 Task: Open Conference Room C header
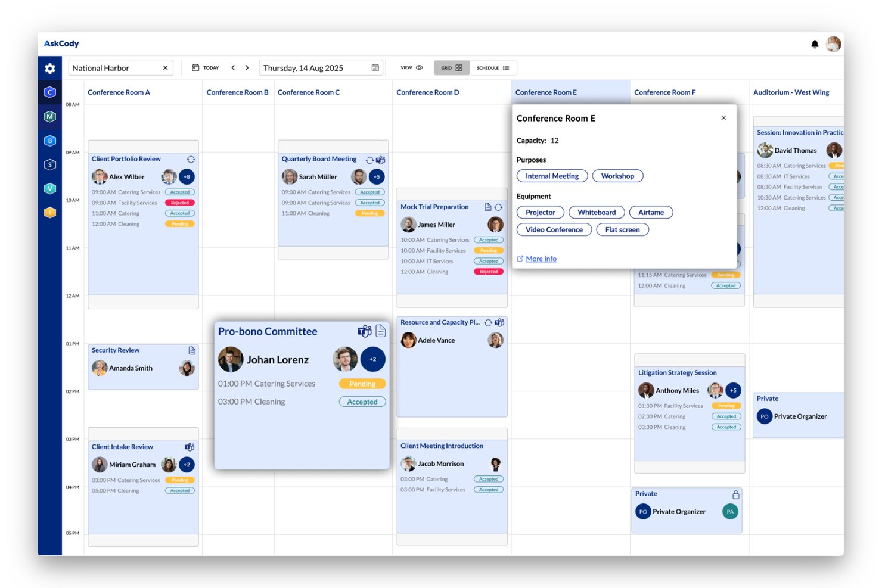coord(309,92)
